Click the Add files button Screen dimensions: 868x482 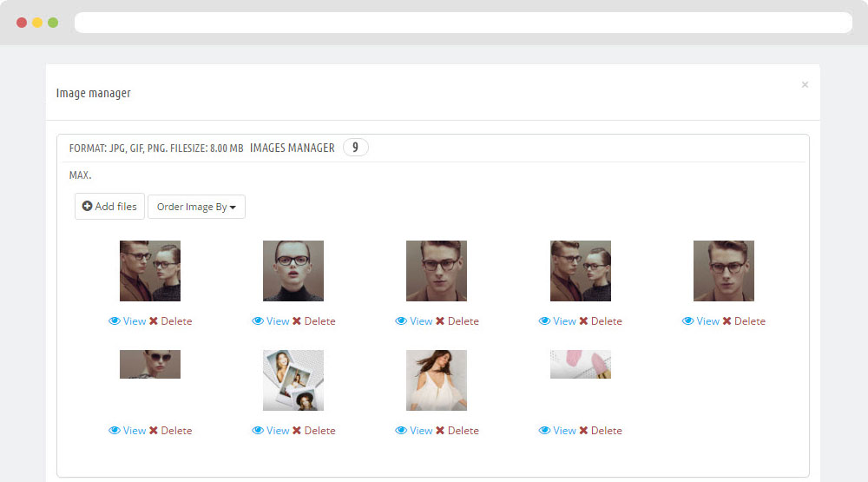click(x=109, y=206)
